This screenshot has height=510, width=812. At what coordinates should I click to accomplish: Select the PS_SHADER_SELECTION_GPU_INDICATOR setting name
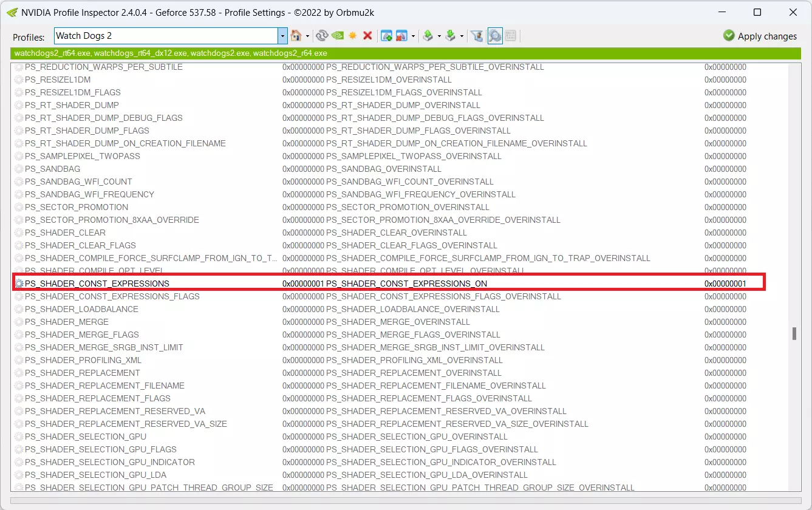[x=110, y=462]
